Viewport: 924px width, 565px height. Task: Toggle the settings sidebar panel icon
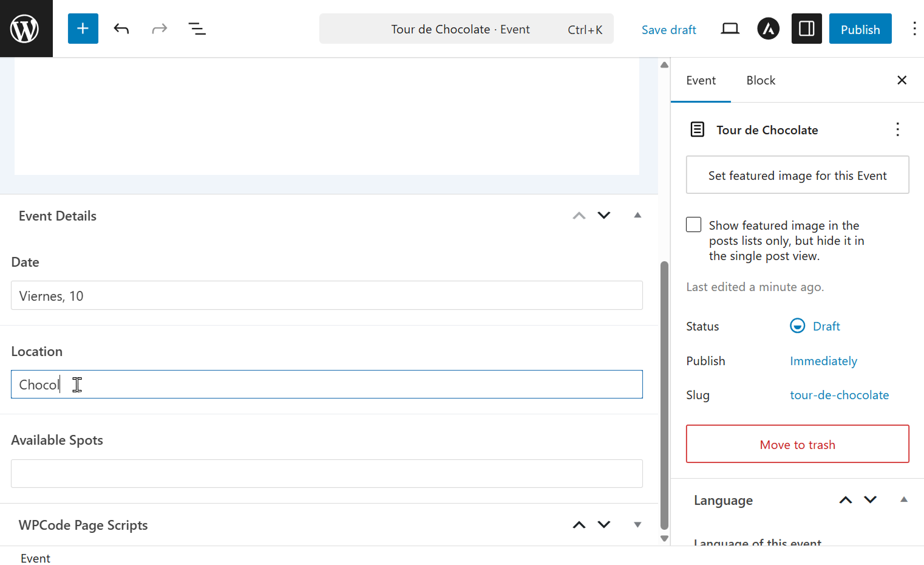[x=806, y=29]
